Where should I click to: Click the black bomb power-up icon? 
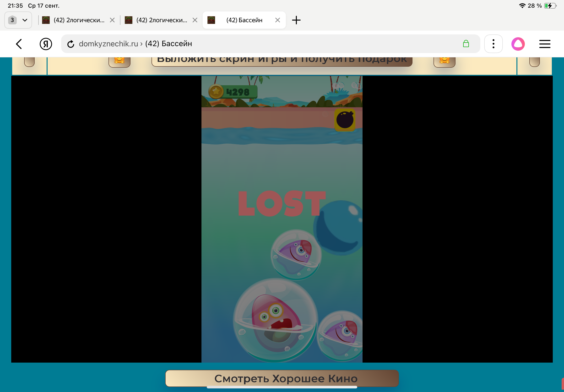coord(345,120)
